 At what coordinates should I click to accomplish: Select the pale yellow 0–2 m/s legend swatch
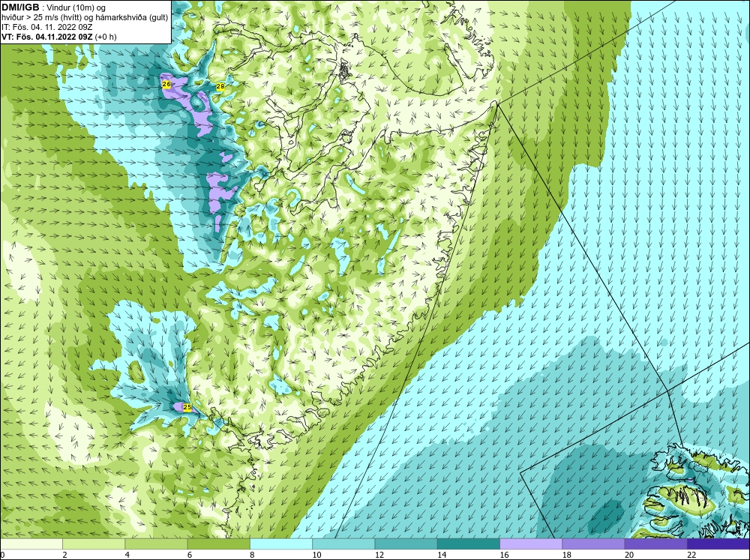pyautogui.click(x=31, y=544)
